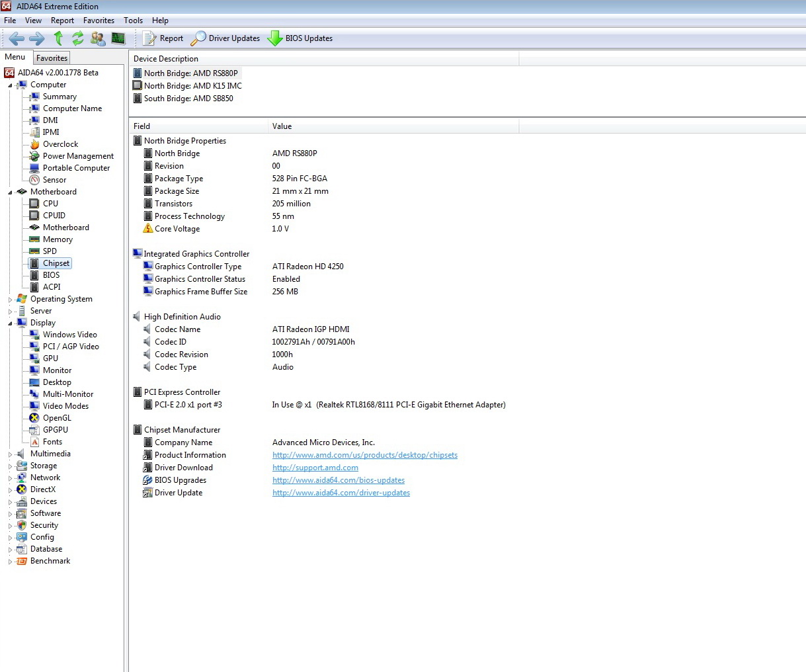The height and width of the screenshot is (672, 806).
Task: Switch to the Favorites tab
Action: pos(52,58)
